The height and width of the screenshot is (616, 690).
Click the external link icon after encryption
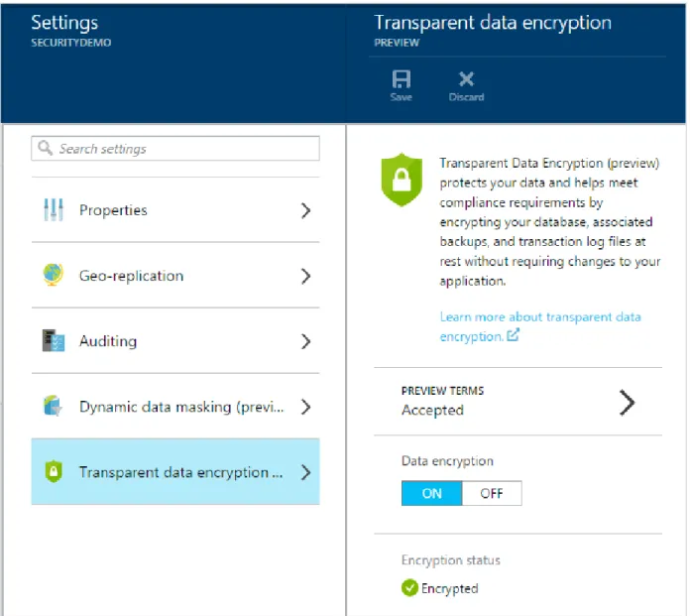click(x=513, y=335)
